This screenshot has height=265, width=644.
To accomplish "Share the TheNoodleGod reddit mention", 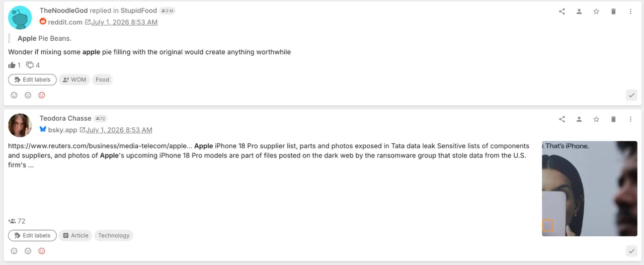I will [x=562, y=12].
